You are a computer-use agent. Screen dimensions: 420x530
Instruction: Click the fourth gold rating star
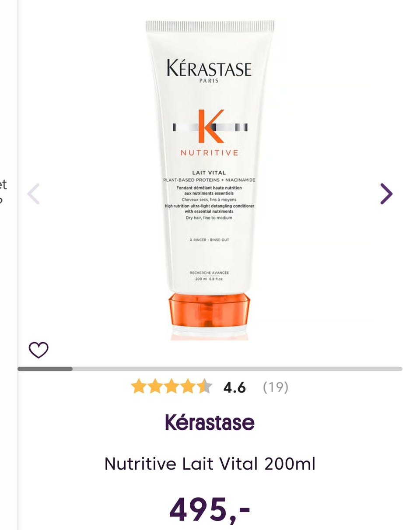tap(188, 386)
